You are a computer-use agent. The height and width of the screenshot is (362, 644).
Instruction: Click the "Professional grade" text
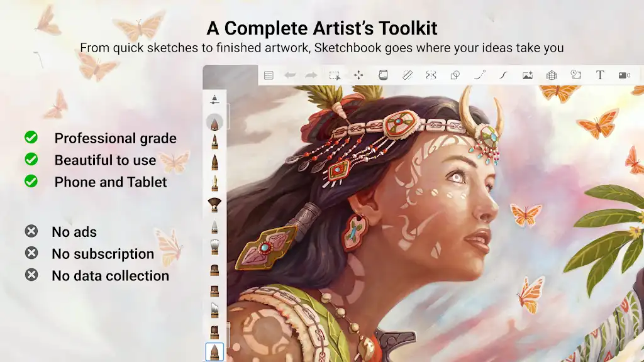click(116, 138)
